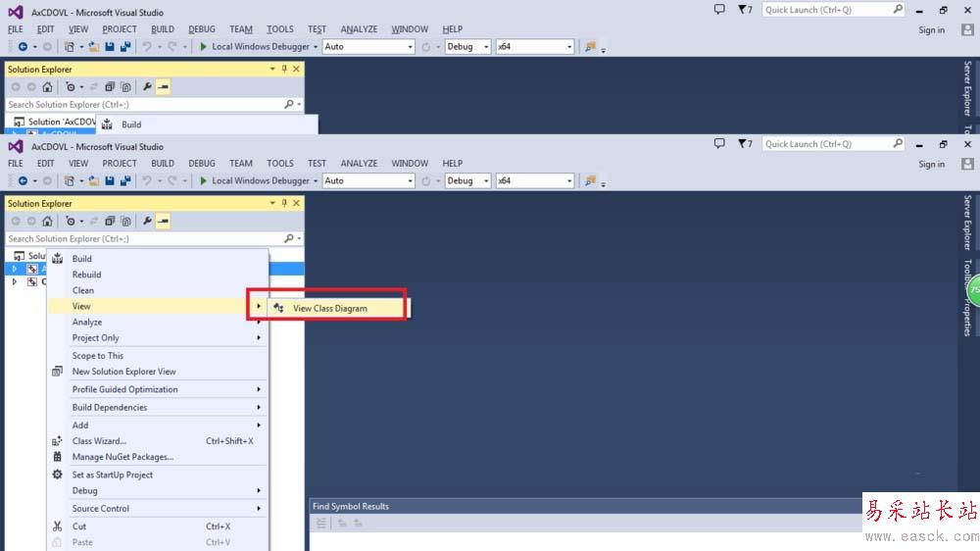Expand the Add submenu arrow
The image size is (980, 551).
coord(259,426)
